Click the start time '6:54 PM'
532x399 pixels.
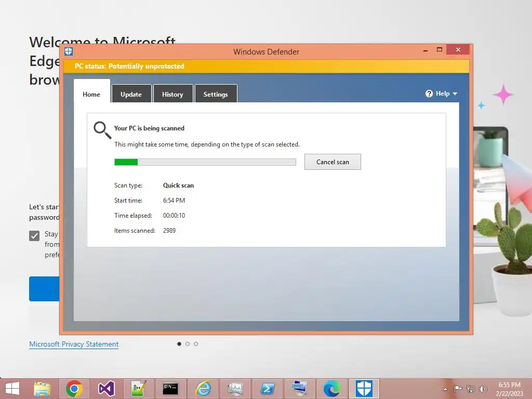pos(174,201)
